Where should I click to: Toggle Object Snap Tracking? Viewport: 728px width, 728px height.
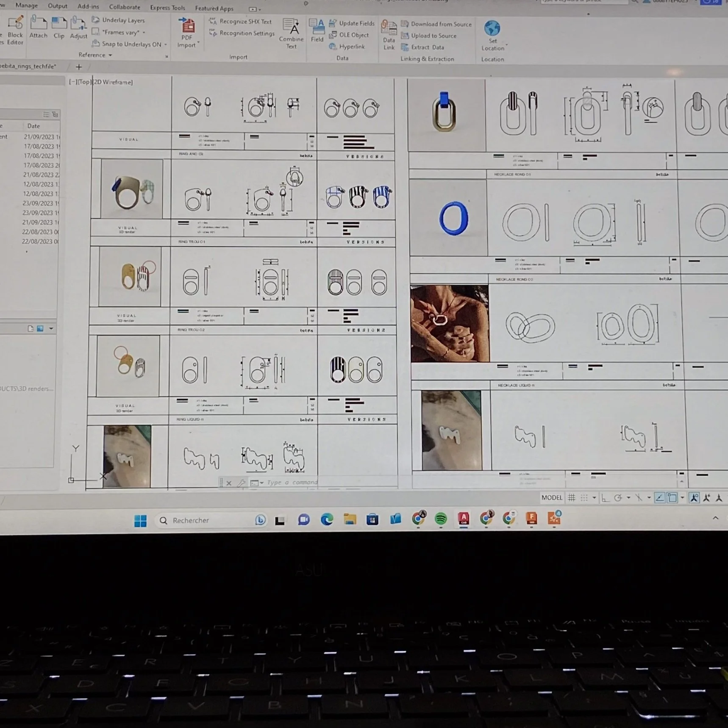coord(659,498)
